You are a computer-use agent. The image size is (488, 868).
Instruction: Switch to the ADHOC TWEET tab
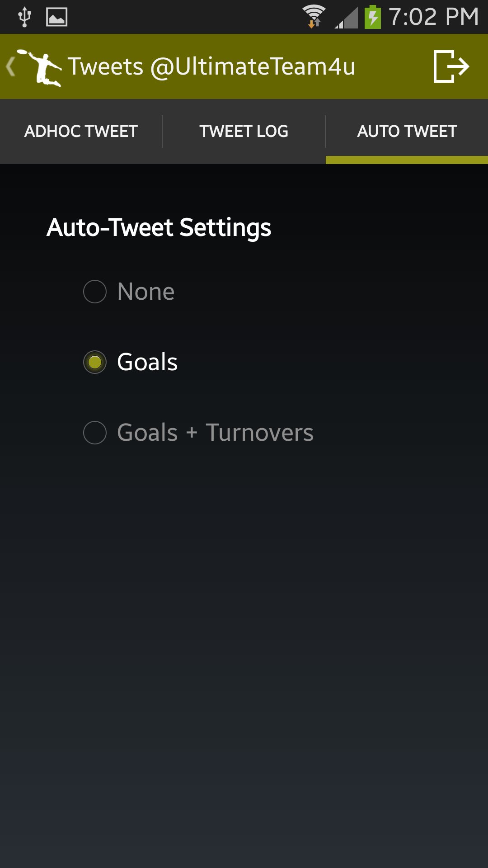[81, 132]
